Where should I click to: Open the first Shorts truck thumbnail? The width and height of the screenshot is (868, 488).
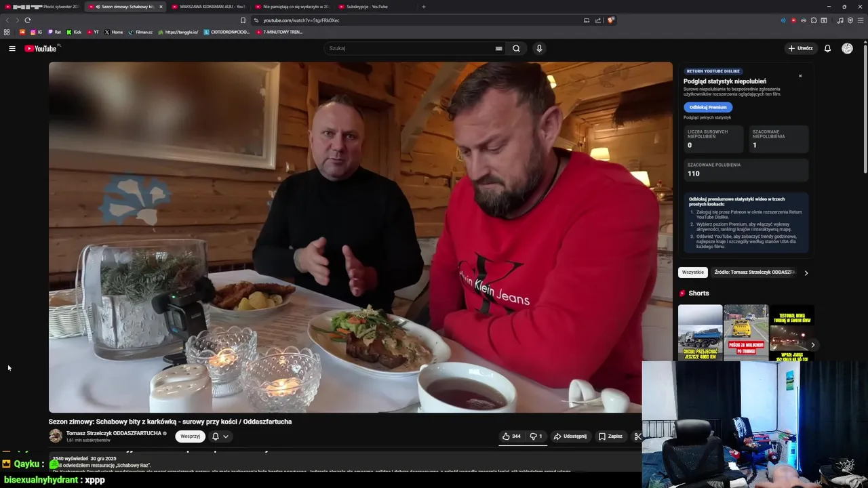click(x=700, y=332)
